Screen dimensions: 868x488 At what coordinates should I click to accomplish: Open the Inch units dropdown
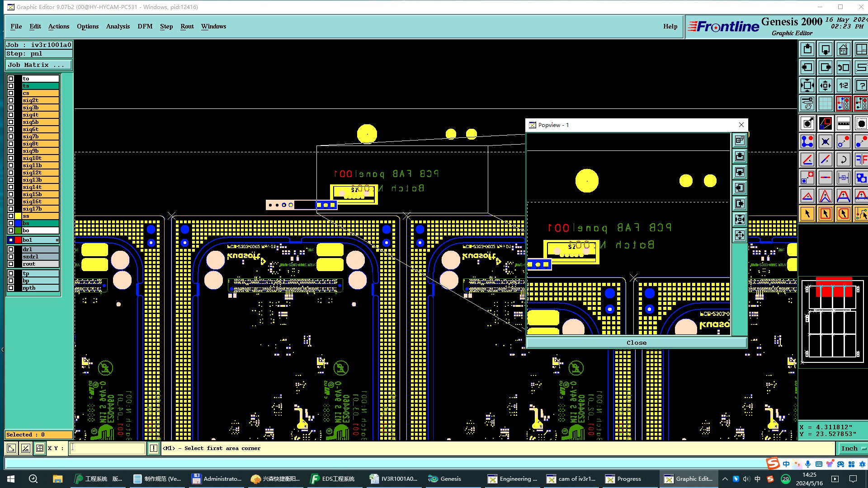853,448
